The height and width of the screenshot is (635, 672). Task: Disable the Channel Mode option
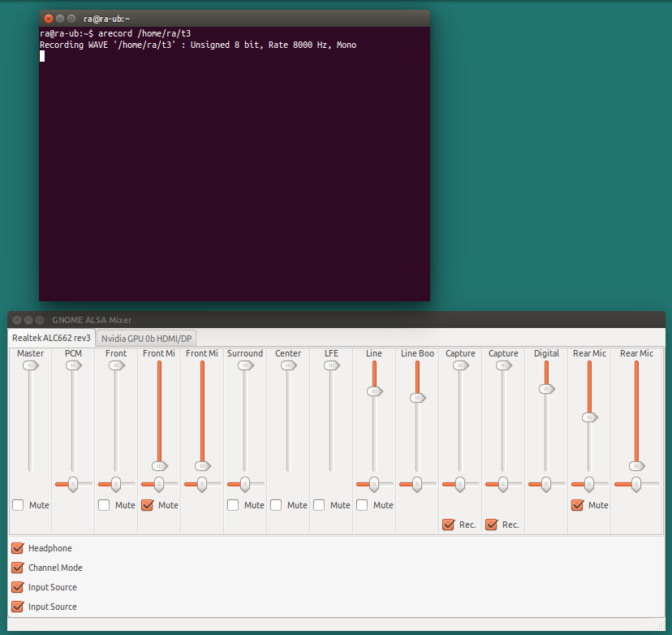click(17, 568)
